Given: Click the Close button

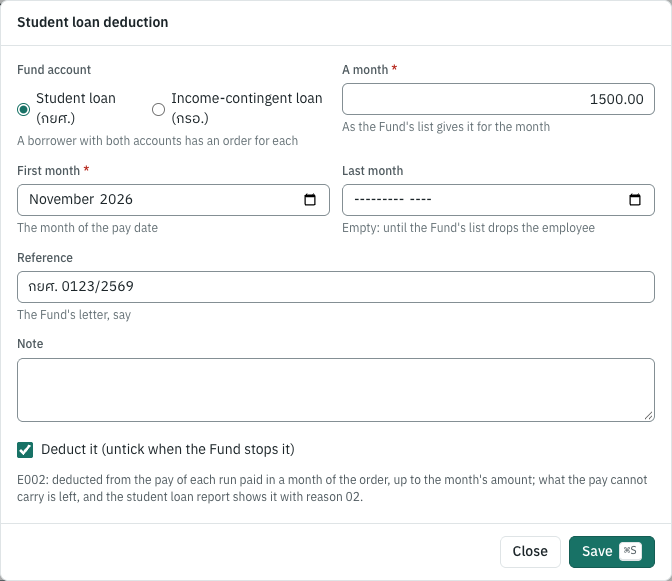Looking at the screenshot, I should coord(530,551).
